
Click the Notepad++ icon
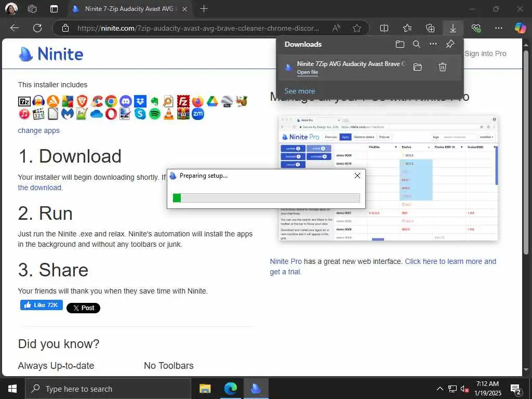(x=82, y=114)
